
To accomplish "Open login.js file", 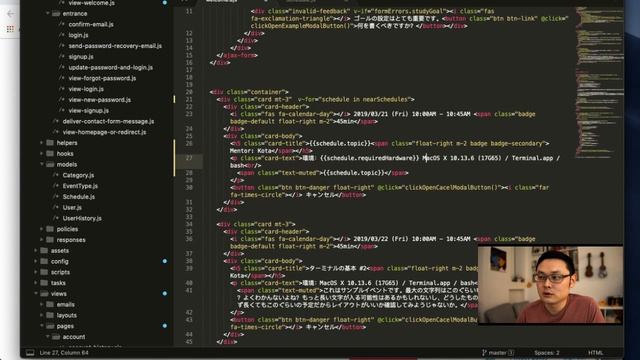I will [x=78, y=35].
